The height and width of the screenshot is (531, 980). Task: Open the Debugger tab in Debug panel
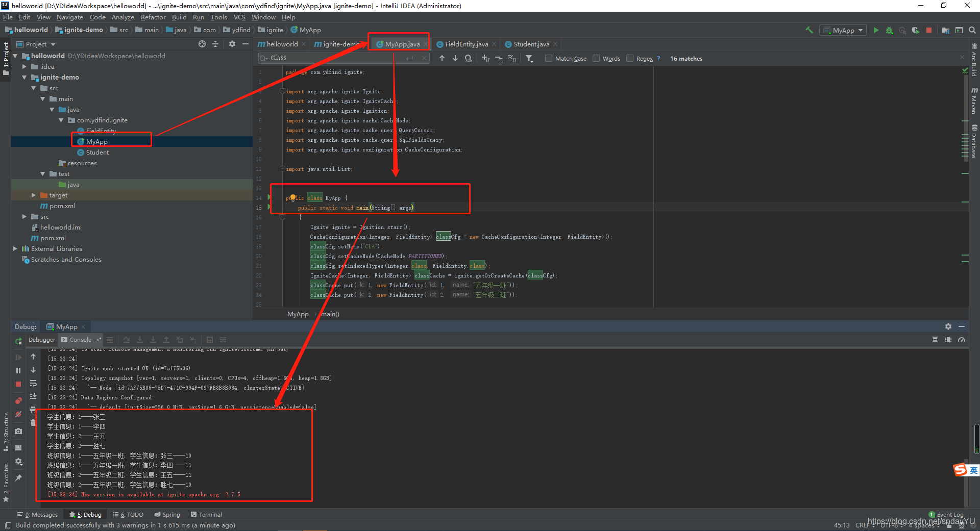(x=42, y=340)
